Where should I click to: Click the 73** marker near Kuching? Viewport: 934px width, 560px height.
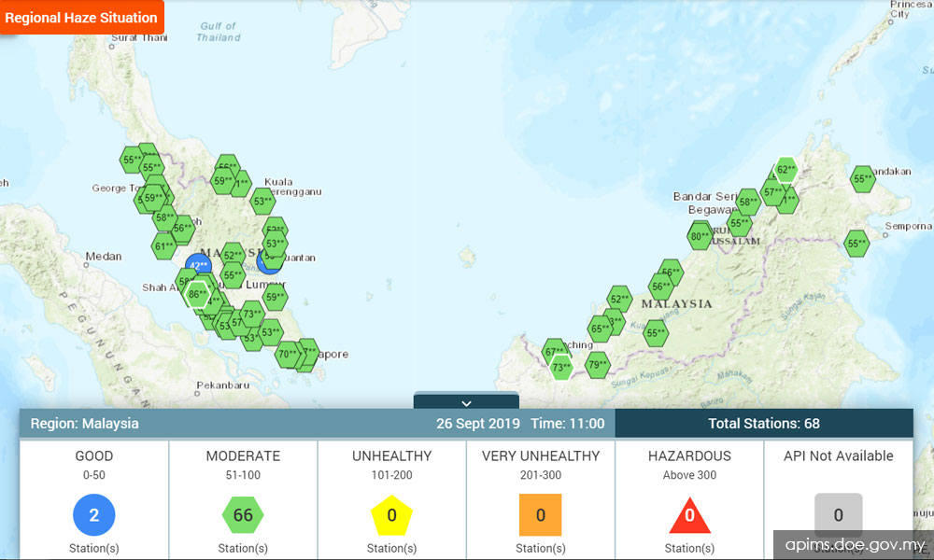[560, 368]
